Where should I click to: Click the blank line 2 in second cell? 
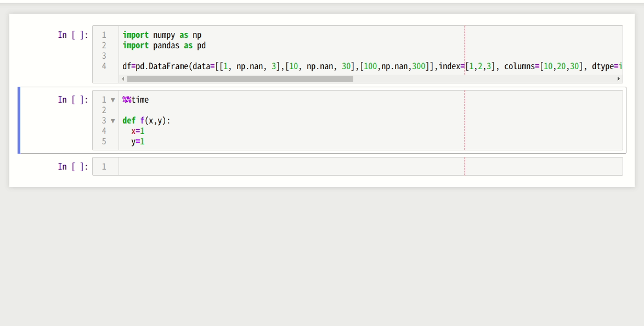pyautogui.click(x=370, y=110)
